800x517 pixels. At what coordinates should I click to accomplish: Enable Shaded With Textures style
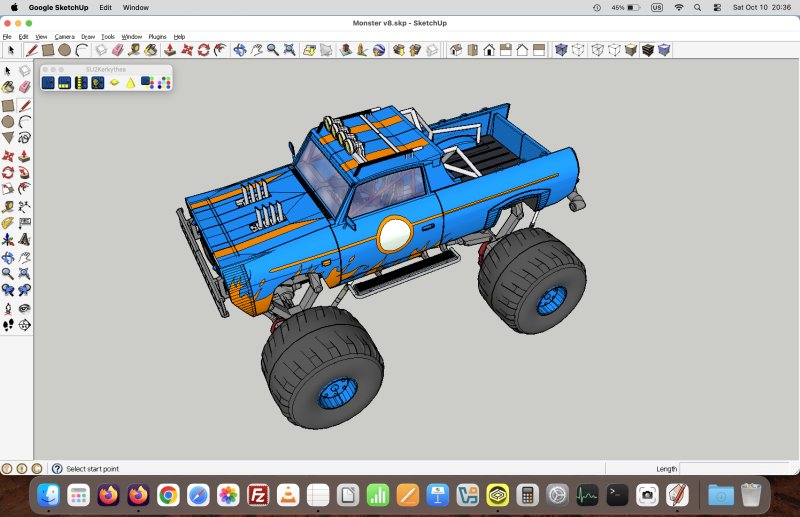click(647, 50)
